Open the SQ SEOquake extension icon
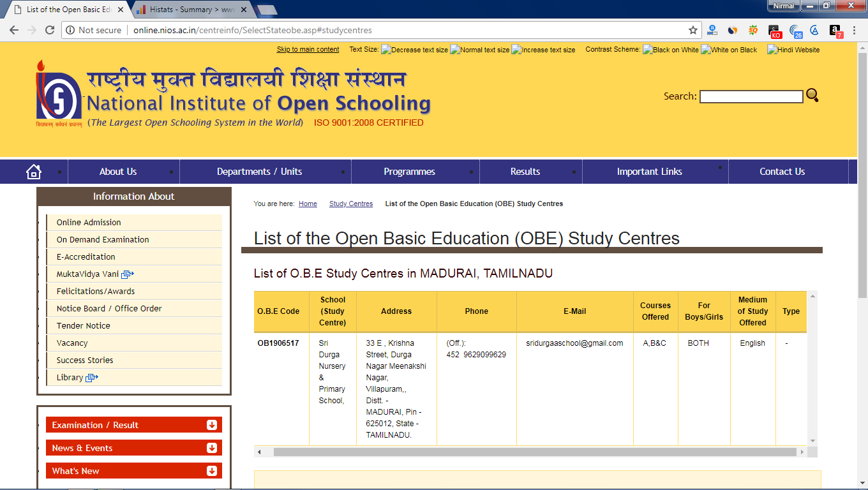Image resolution: width=868 pixels, height=490 pixels. click(x=753, y=30)
